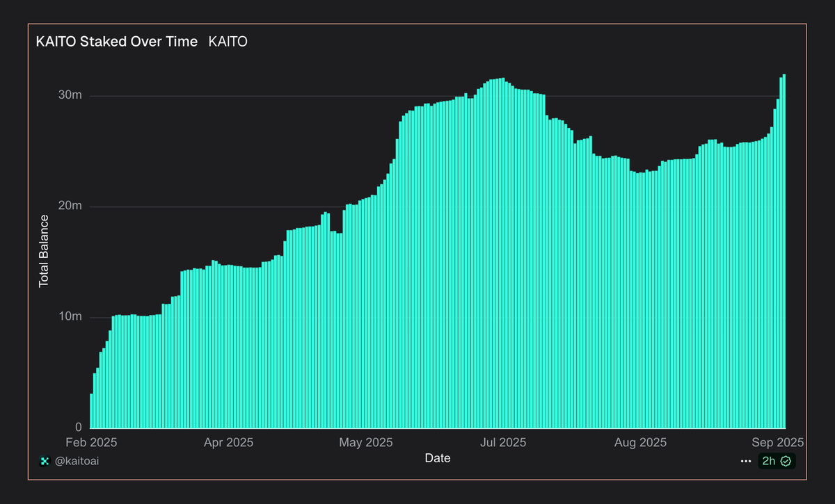Click the Apr 2025 axis label
This screenshot has width=835, height=504.
click(228, 442)
